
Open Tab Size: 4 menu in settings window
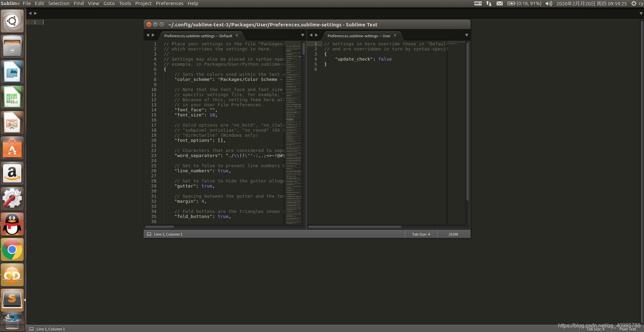421,234
